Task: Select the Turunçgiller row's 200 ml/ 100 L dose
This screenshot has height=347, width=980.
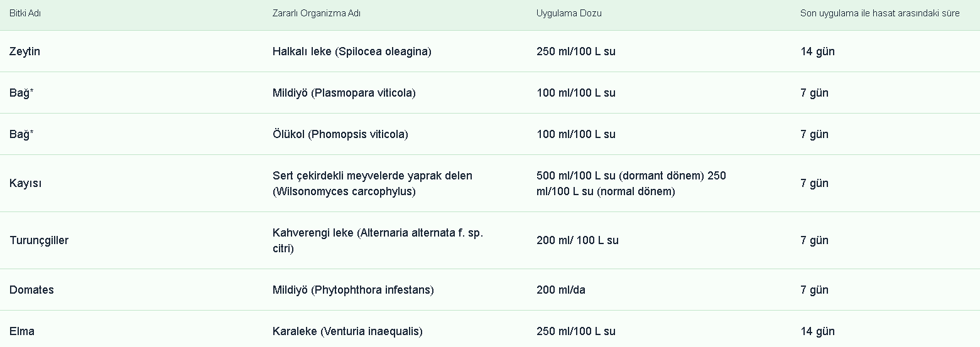Action: pyautogui.click(x=577, y=240)
